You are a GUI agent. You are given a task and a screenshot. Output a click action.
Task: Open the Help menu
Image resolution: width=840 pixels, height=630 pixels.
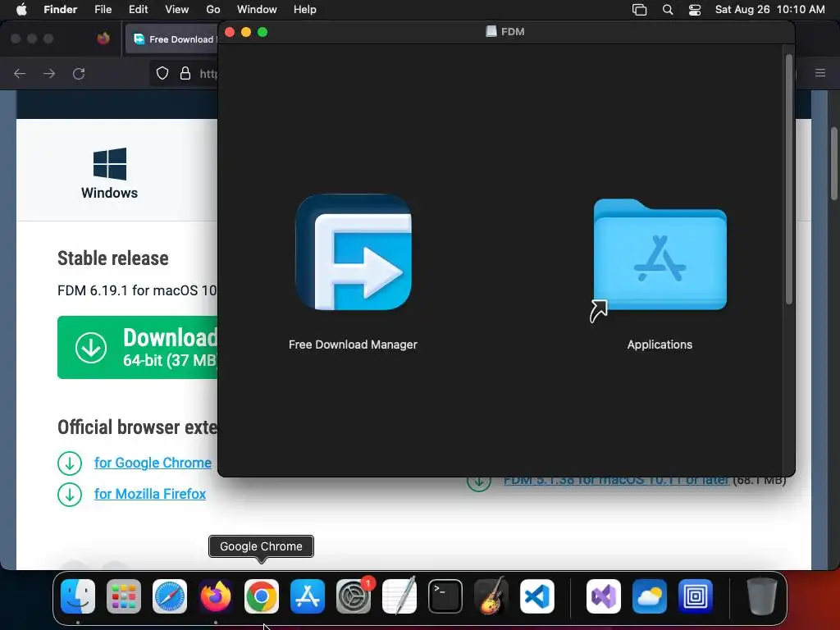click(x=305, y=10)
